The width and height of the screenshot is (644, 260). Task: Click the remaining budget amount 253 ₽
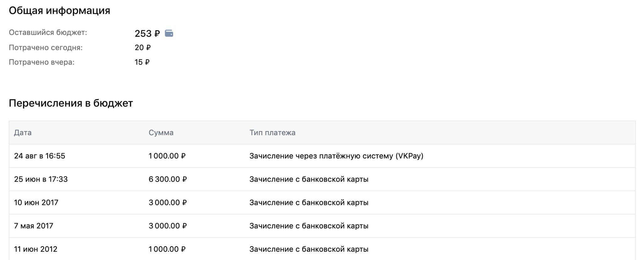[147, 33]
